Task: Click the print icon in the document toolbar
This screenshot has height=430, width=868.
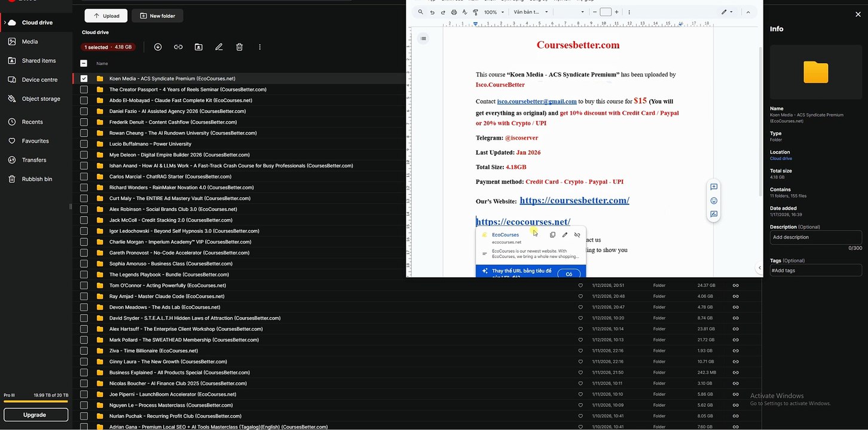Action: (454, 12)
